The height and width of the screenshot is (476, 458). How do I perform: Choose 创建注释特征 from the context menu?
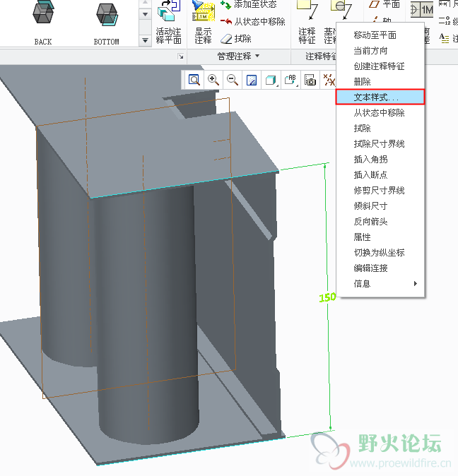point(380,66)
